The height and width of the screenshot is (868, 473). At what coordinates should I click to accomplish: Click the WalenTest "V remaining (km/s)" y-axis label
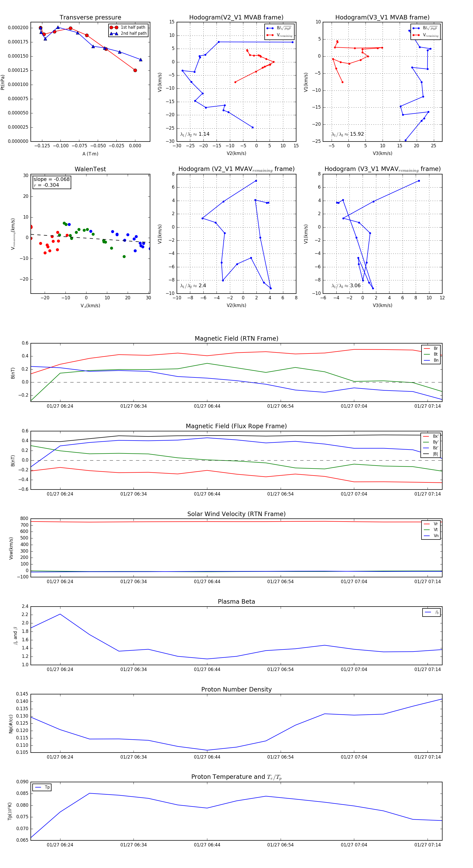(13, 234)
